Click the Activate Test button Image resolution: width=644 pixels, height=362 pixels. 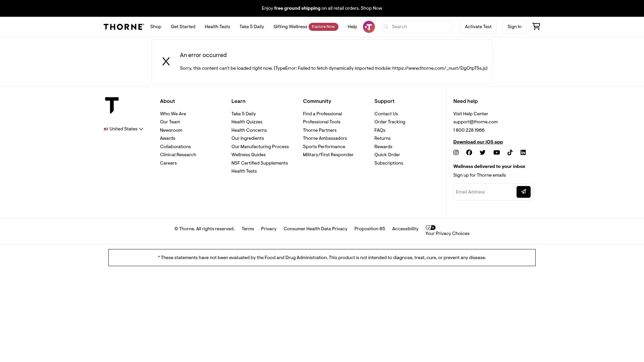(x=478, y=27)
